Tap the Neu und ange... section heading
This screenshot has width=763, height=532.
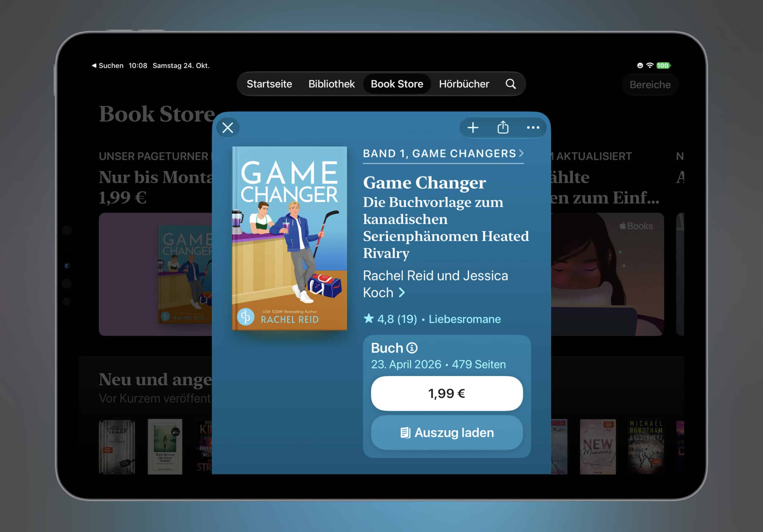(155, 379)
